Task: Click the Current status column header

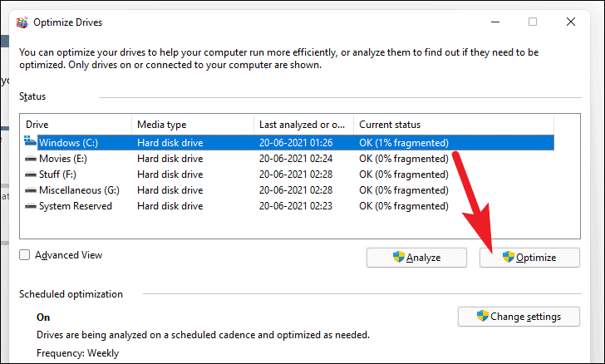Action: pos(454,125)
